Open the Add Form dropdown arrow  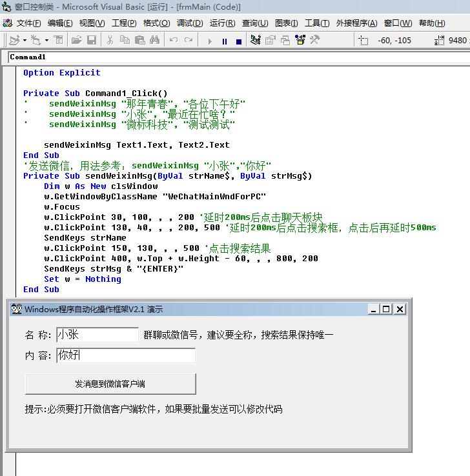click(x=46, y=40)
